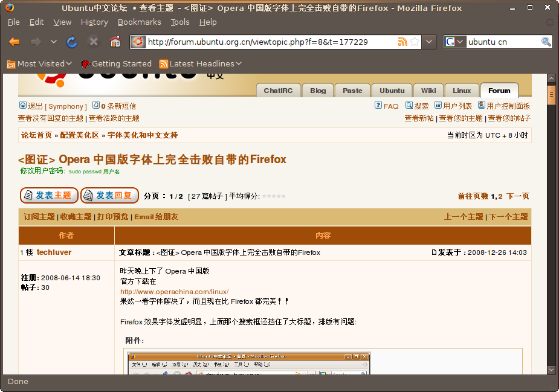Select the Forum tab
Viewport: 559px width, 392px height.
point(499,91)
